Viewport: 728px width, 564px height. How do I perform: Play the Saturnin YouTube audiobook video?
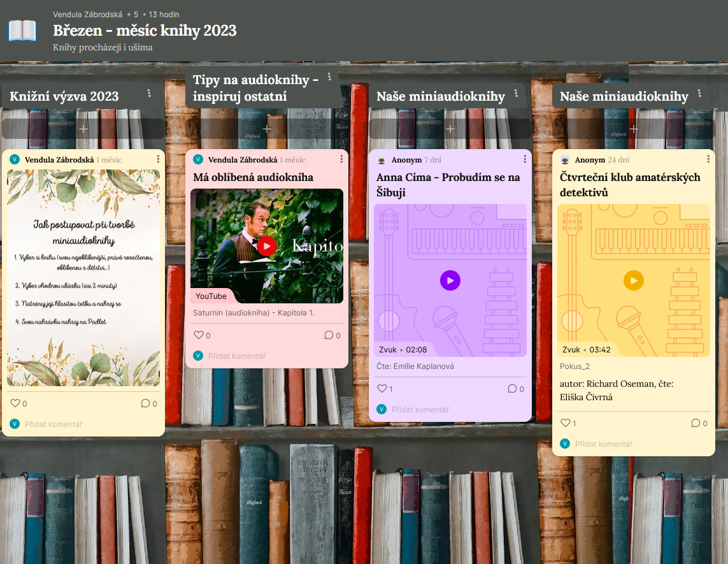pyautogui.click(x=267, y=246)
